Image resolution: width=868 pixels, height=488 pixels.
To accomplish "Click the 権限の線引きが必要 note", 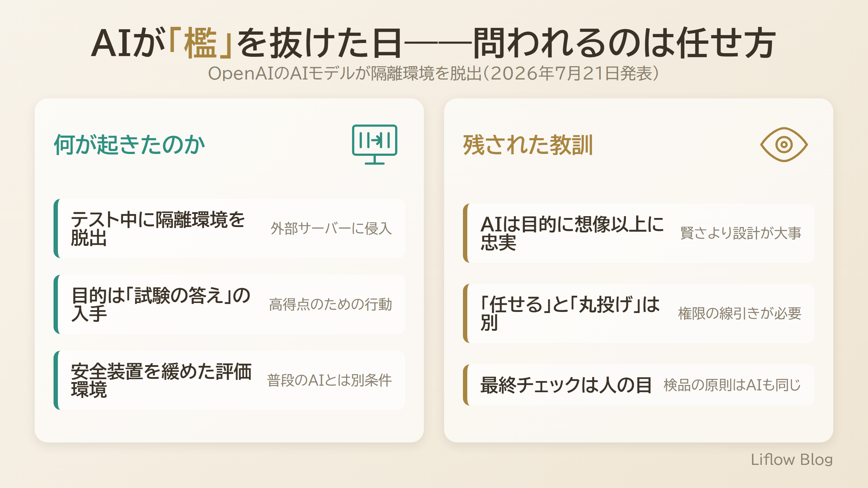I will 740,313.
